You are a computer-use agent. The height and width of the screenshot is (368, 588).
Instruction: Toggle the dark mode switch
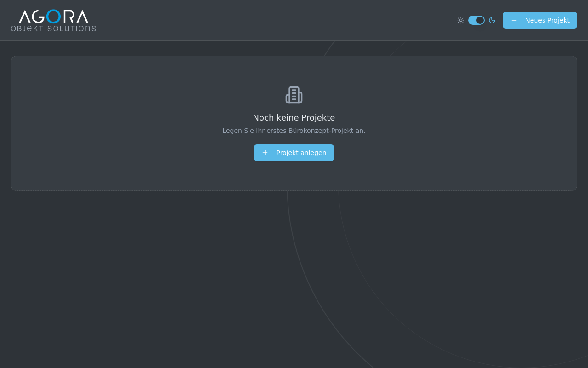476,20
